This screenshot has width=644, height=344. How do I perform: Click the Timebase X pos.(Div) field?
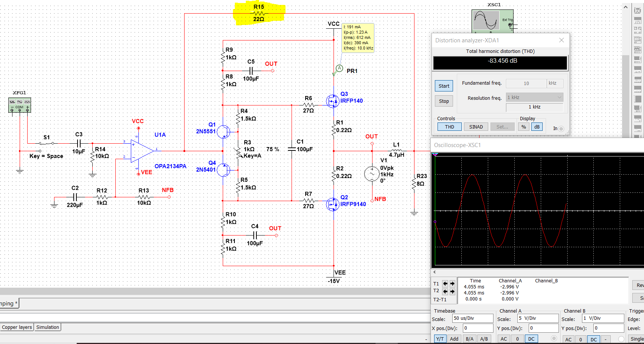pyautogui.click(x=478, y=328)
